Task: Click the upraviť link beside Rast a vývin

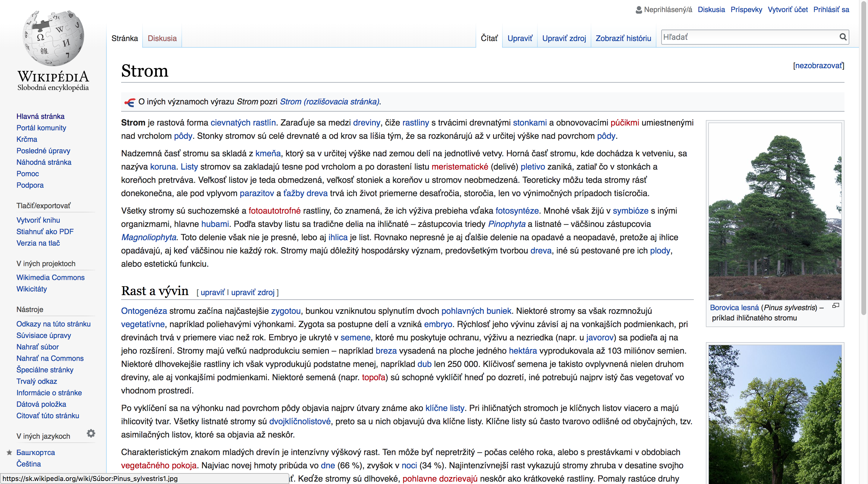Action: pos(212,292)
